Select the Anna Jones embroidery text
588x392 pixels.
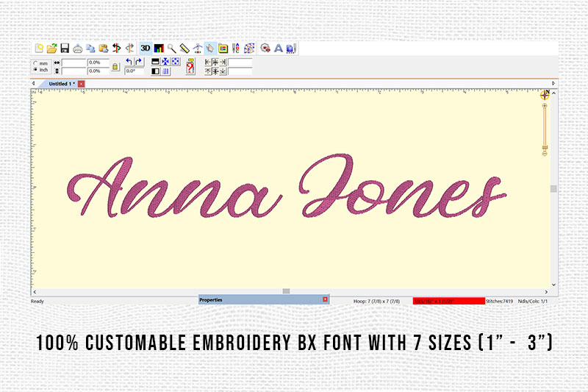(x=287, y=186)
